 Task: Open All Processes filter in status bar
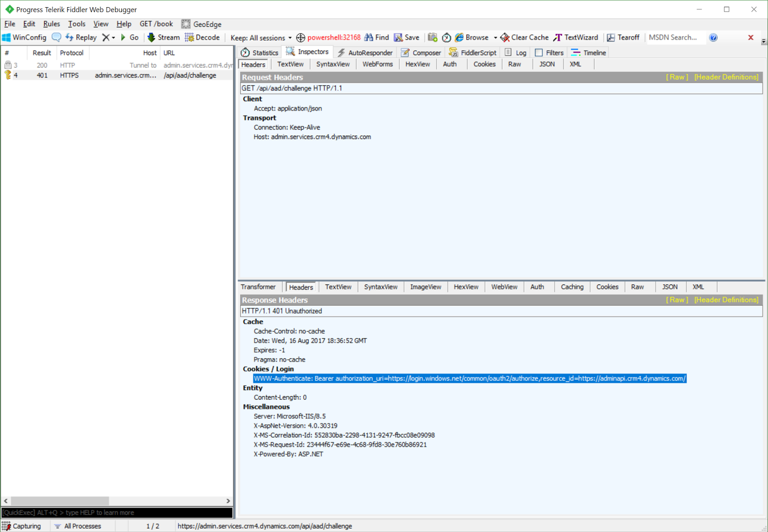(78, 526)
